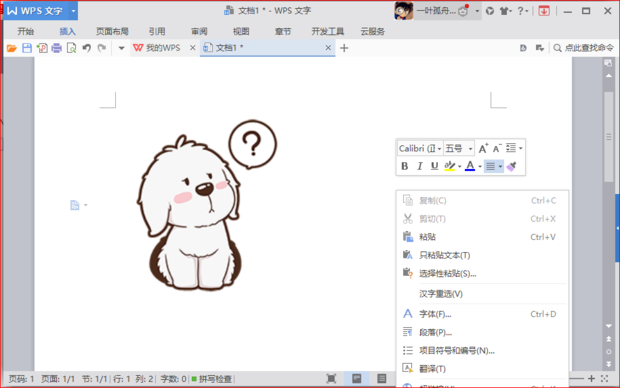Add a new document tab with plus
The height and width of the screenshot is (388, 620).
[344, 48]
